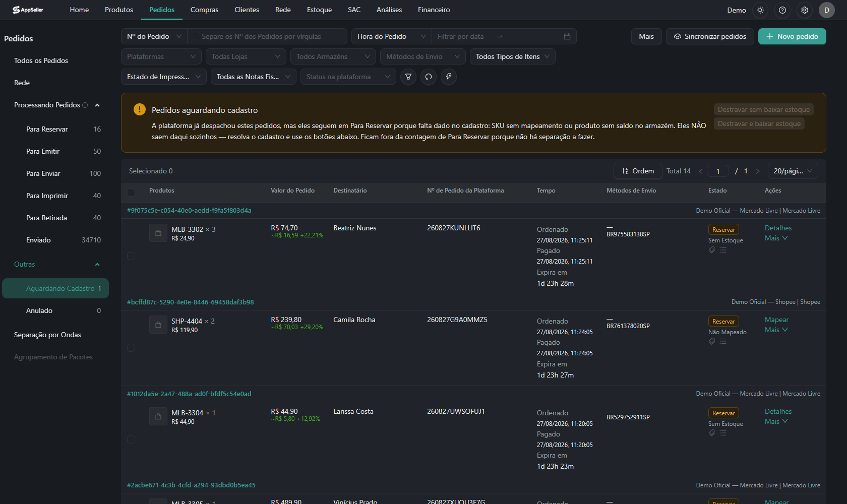847x504 pixels.
Task: Select Para Emitir in the sidebar
Action: point(55,151)
